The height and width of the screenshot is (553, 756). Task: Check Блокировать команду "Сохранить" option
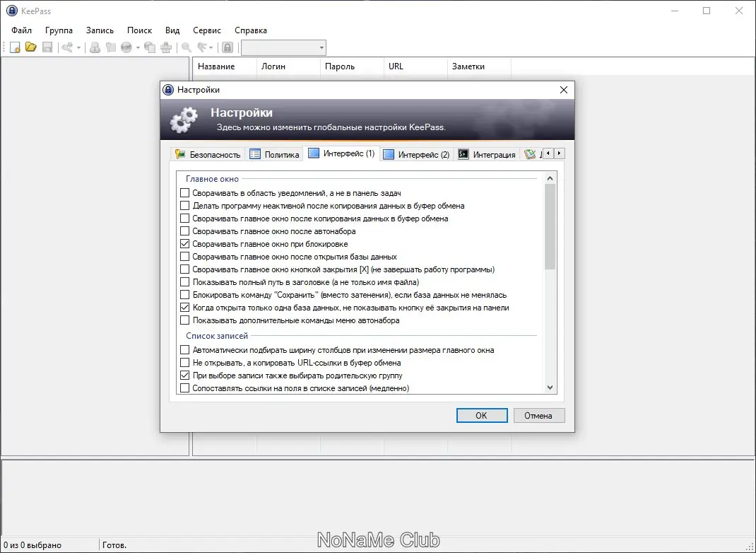tap(184, 295)
